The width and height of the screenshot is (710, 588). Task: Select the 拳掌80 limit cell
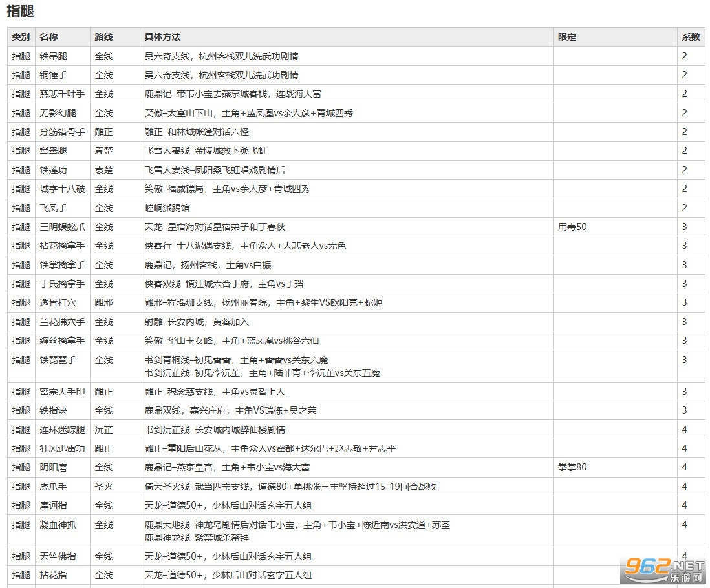[x=616, y=467]
